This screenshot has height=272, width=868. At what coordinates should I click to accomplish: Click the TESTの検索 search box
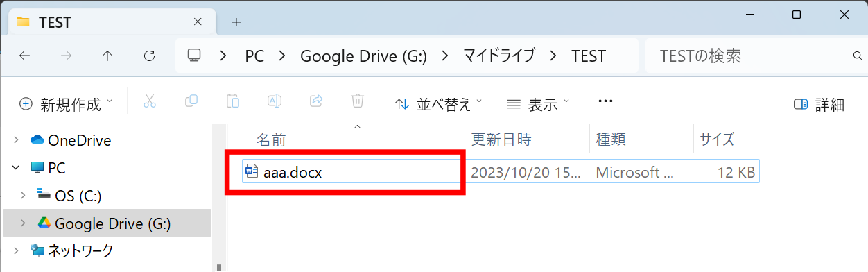tap(756, 56)
